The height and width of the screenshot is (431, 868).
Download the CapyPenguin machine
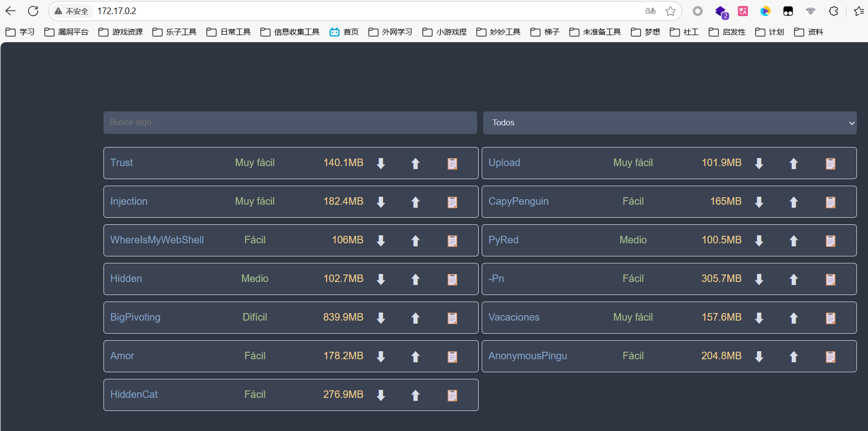759,202
